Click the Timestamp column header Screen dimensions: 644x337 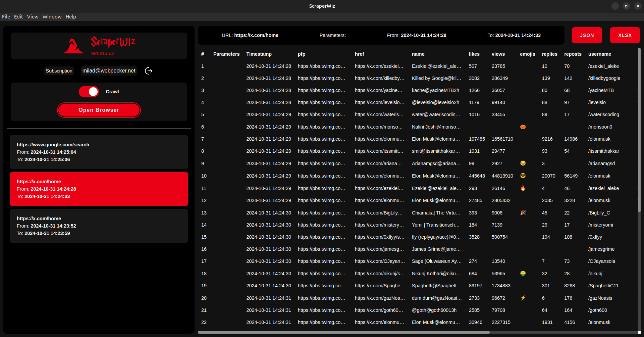tap(259, 54)
